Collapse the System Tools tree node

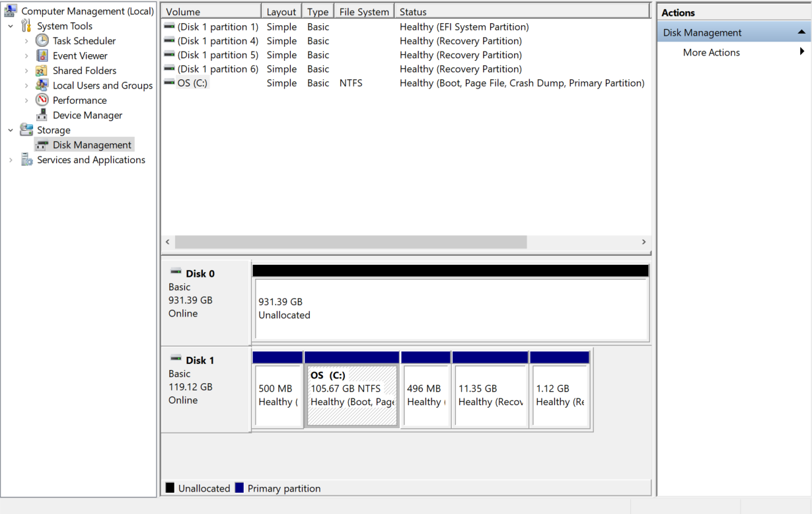(11, 26)
